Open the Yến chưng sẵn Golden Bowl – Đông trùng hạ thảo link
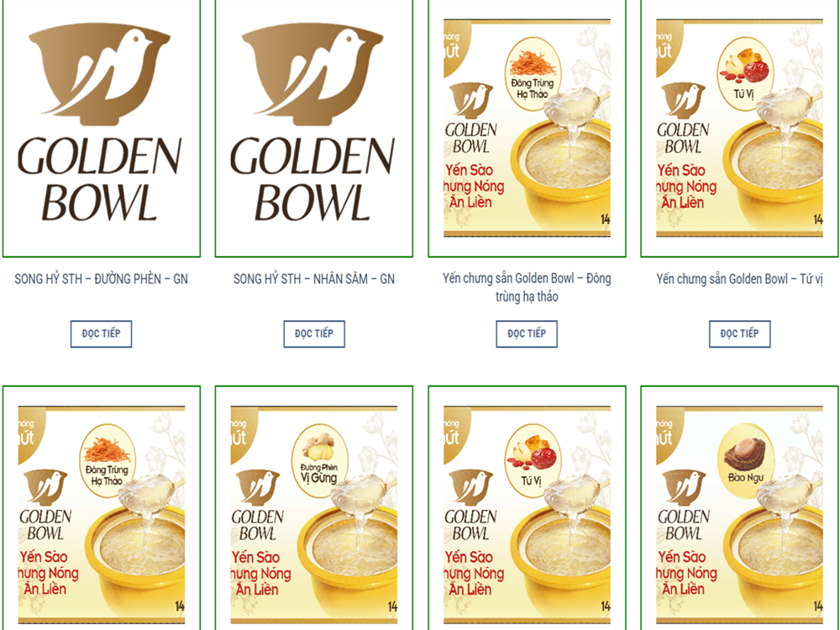Screen dimensions: 840x630 tap(527, 287)
